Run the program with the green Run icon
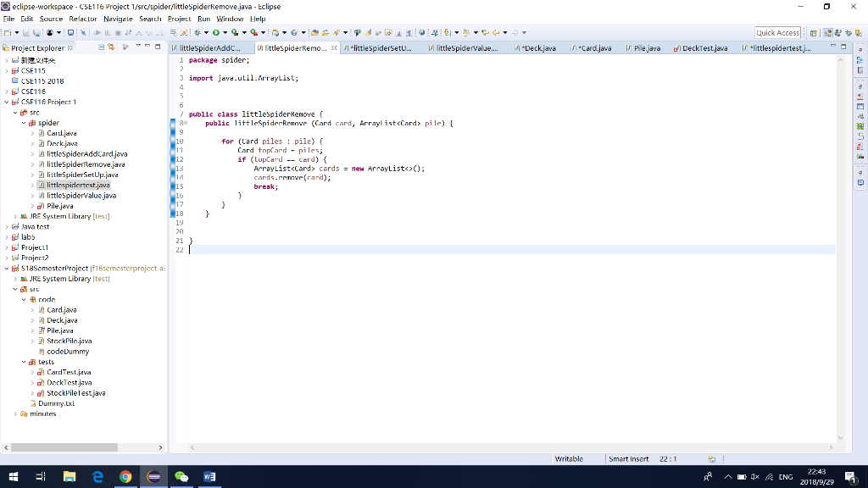Screen dimensions: 868x488 [216, 32]
